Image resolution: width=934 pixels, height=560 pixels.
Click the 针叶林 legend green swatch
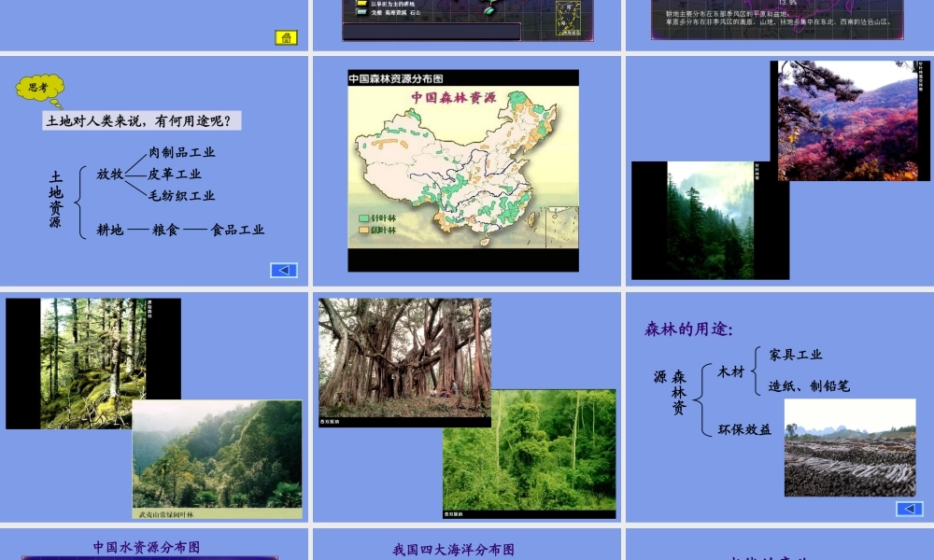click(363, 218)
